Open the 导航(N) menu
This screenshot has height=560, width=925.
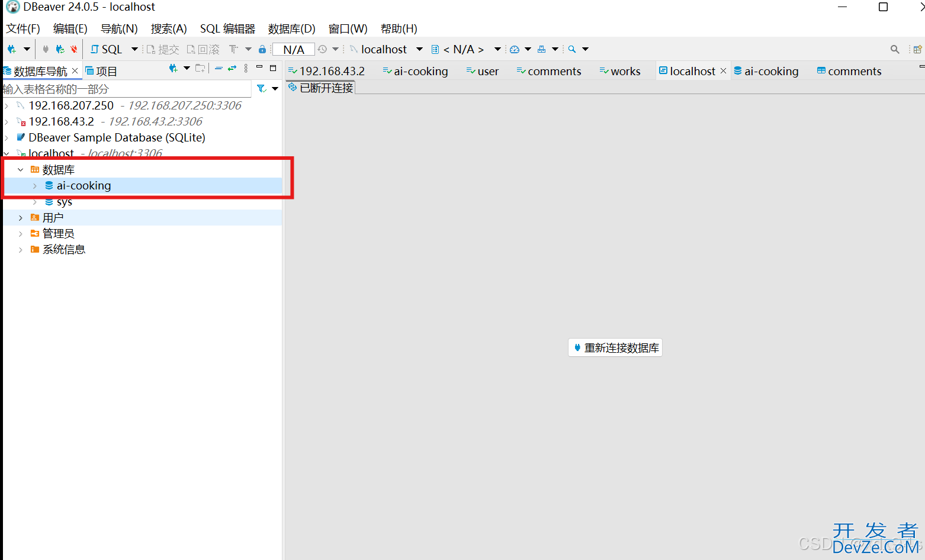point(119,28)
